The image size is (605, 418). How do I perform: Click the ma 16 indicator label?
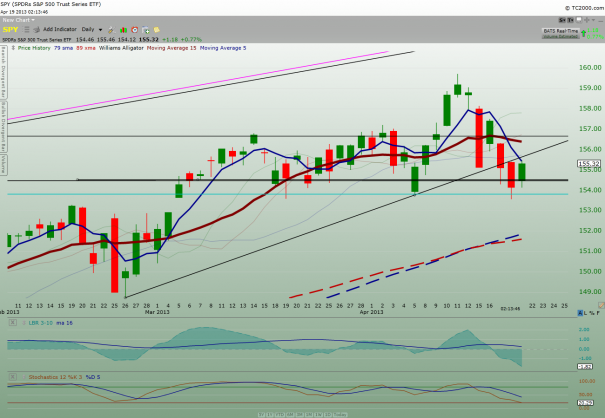[x=64, y=323]
